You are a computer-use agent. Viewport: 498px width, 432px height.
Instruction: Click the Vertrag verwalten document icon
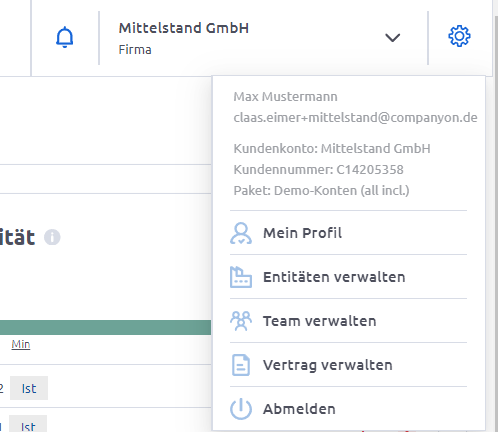tap(241, 365)
